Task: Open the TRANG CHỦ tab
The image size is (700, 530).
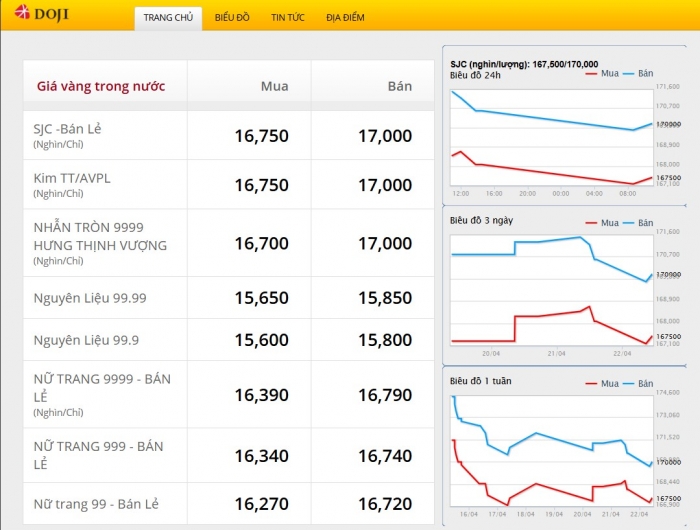Action: (168, 19)
